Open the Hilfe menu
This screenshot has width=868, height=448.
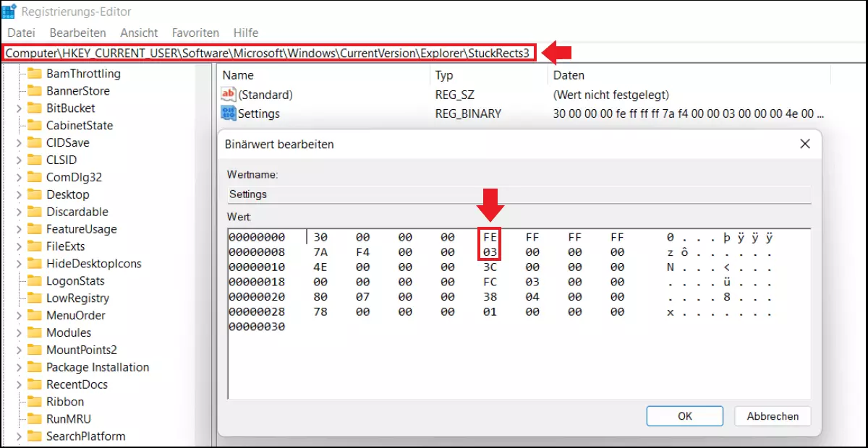[x=246, y=33]
